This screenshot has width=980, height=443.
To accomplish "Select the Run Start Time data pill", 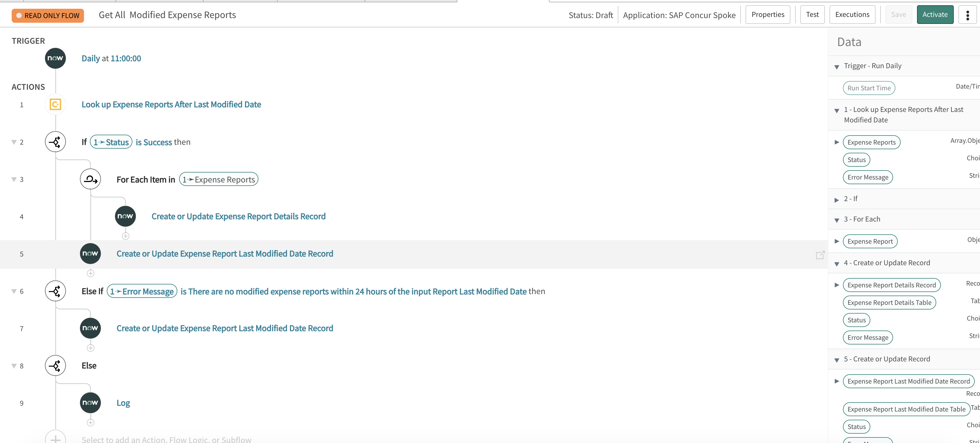I will [x=869, y=88].
